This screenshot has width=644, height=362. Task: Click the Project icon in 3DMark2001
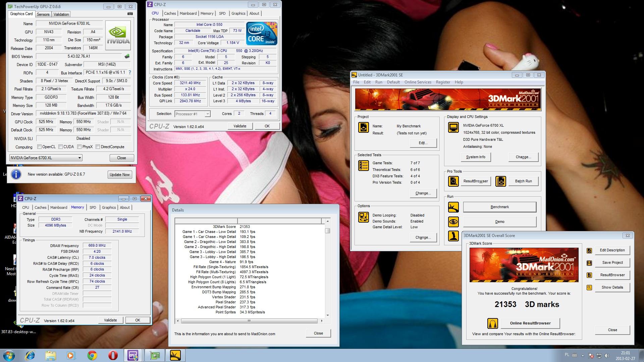click(x=364, y=128)
